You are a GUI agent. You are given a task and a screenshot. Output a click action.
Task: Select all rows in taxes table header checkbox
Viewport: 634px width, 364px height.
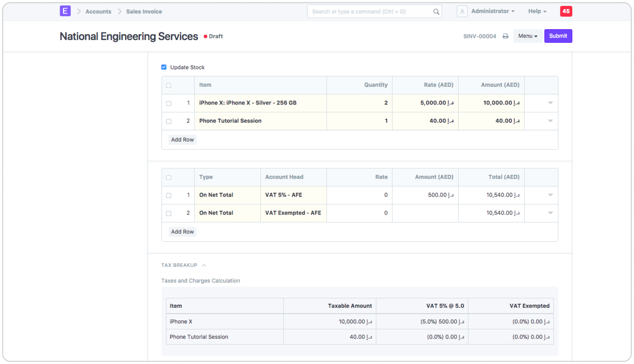[169, 178]
